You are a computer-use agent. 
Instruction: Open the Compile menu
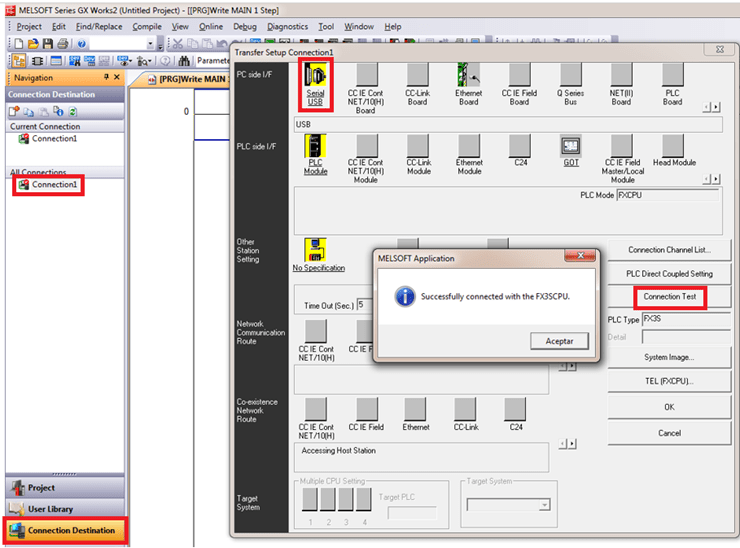point(147,27)
